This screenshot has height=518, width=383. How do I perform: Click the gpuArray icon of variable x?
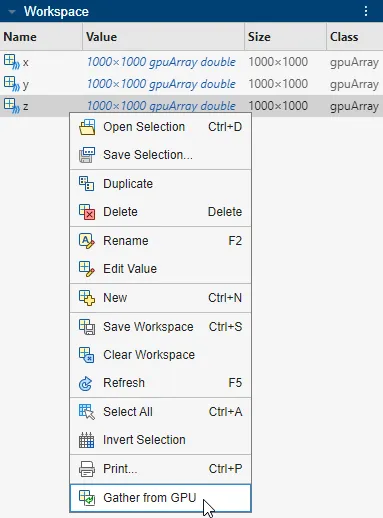coord(12,62)
